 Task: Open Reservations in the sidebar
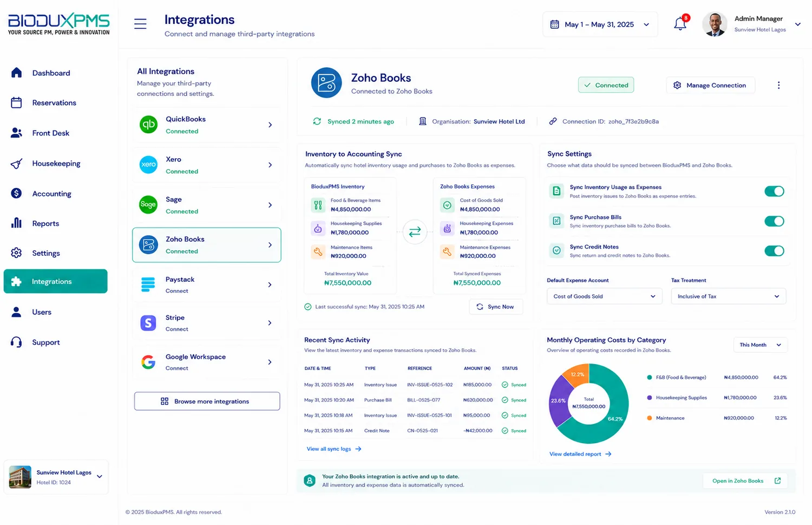click(x=55, y=102)
